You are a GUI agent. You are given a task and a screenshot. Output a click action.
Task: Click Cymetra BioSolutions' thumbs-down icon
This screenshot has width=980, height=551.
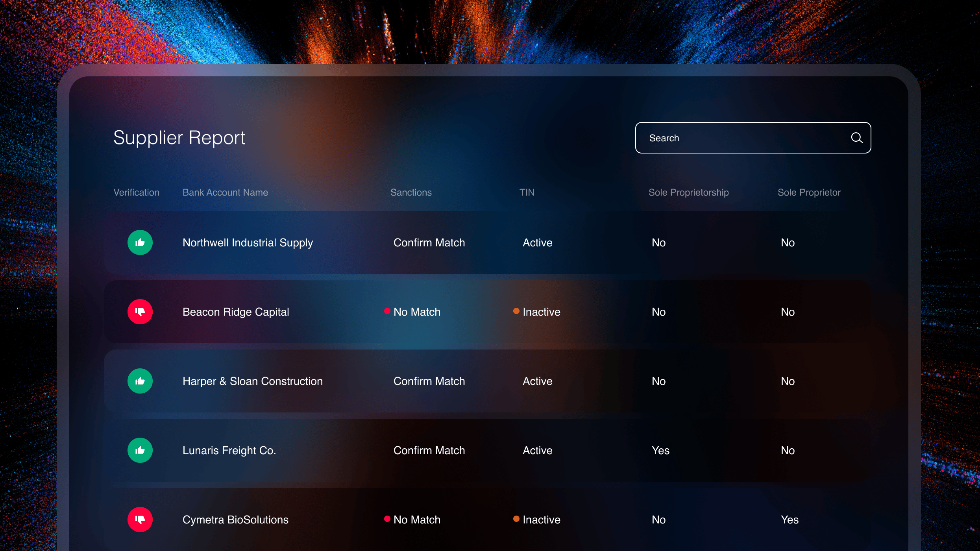(x=140, y=520)
